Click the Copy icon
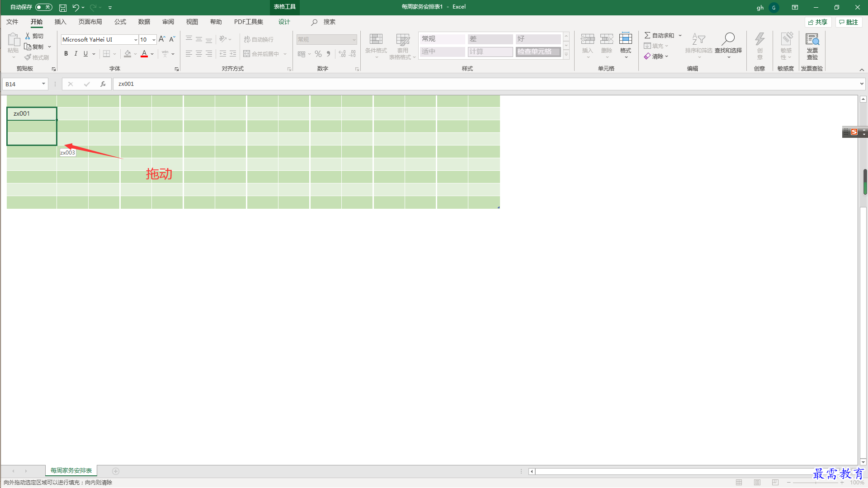 tap(28, 47)
